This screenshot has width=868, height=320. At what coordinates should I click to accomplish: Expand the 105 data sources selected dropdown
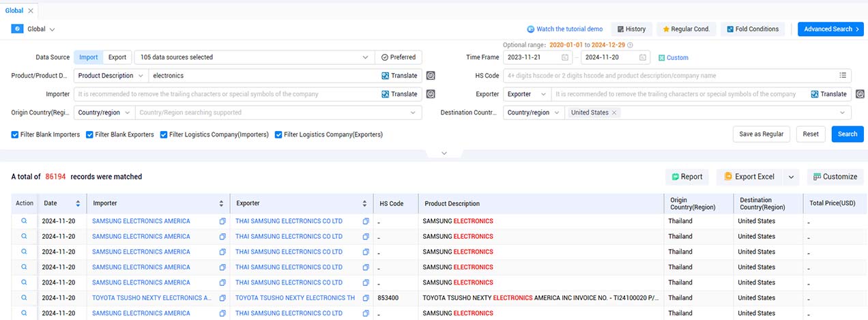pyautogui.click(x=254, y=57)
